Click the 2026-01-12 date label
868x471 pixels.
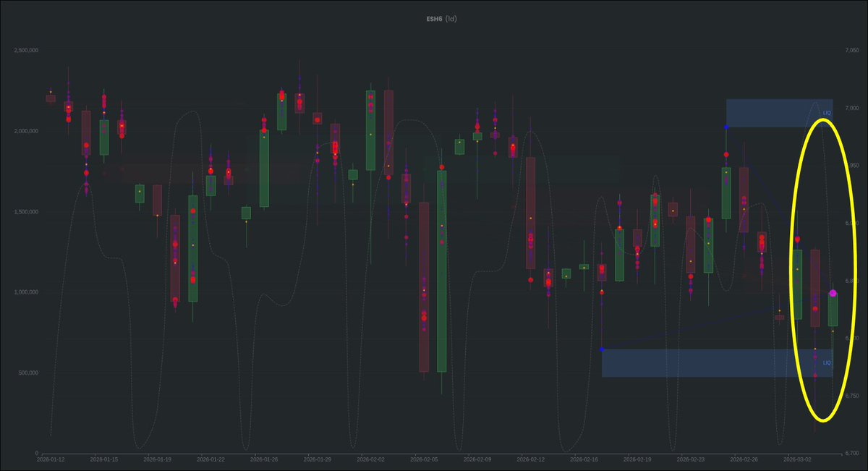(51, 459)
